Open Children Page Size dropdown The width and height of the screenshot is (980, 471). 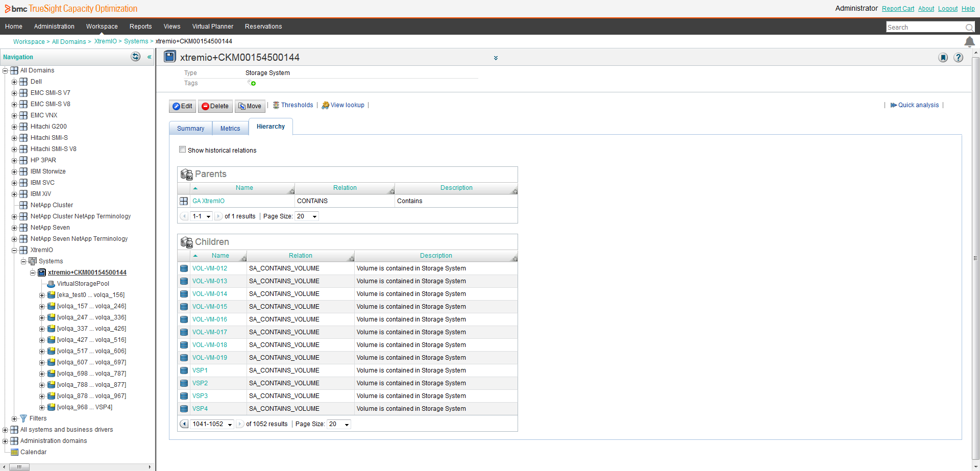tap(339, 424)
